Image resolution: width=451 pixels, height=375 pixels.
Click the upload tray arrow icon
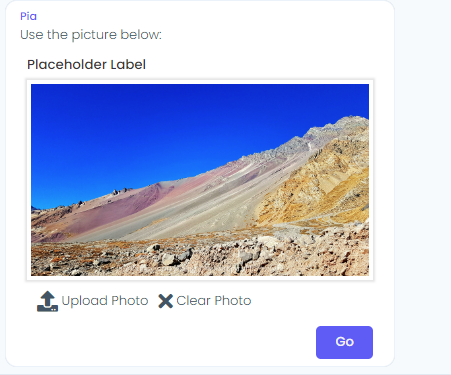tap(47, 301)
